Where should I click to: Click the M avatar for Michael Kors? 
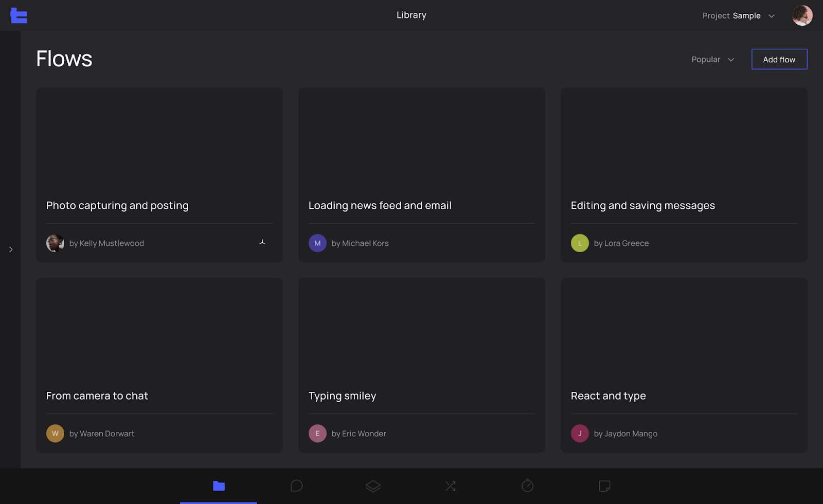(x=317, y=243)
